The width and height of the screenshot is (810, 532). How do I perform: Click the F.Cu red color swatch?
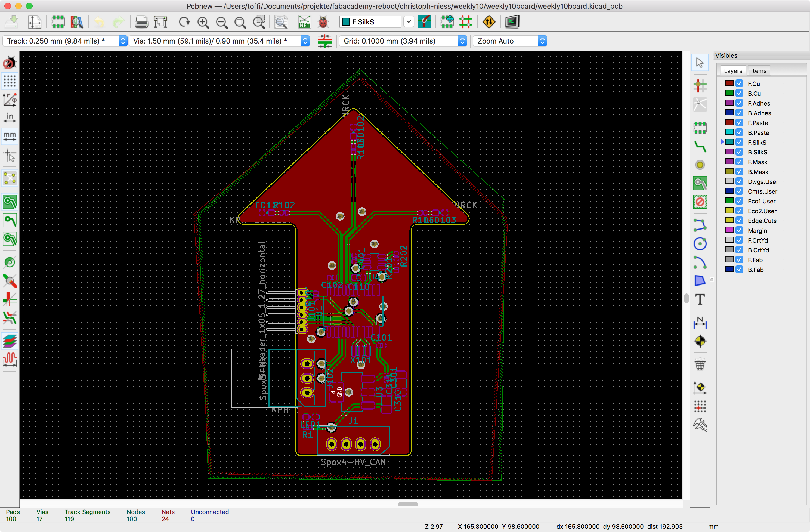point(729,83)
